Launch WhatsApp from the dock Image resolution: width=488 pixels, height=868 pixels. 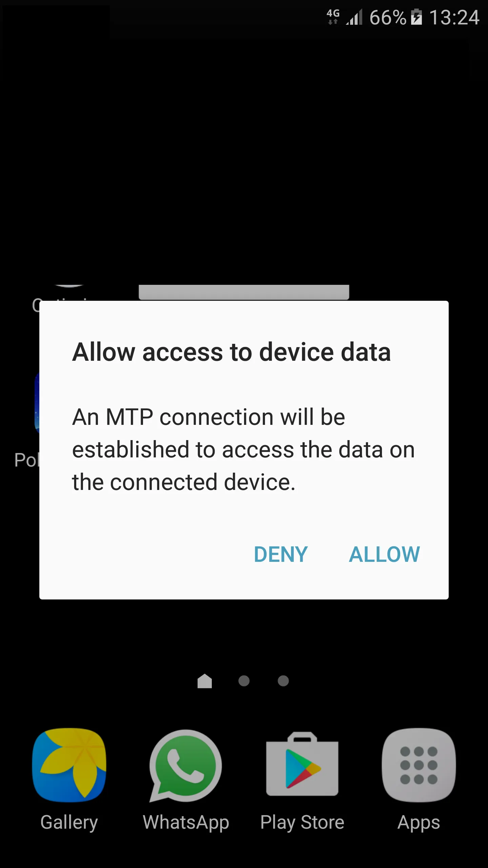pos(186,766)
